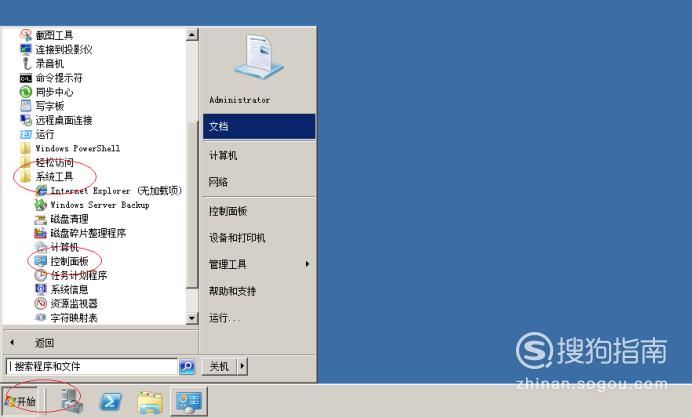Select 文档 in the right pane
The height and width of the screenshot is (418, 692).
coord(259,127)
